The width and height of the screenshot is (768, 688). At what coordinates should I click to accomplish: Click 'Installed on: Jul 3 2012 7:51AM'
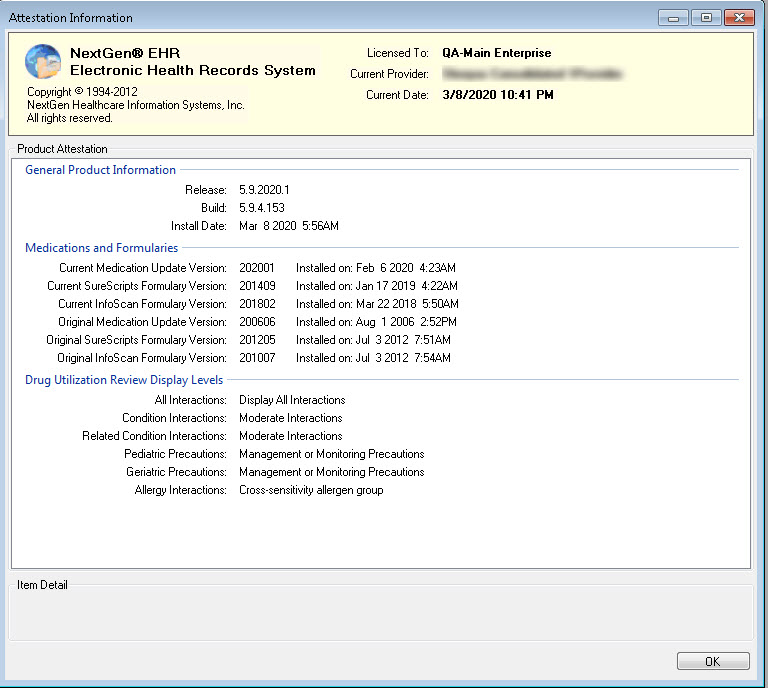click(x=373, y=340)
